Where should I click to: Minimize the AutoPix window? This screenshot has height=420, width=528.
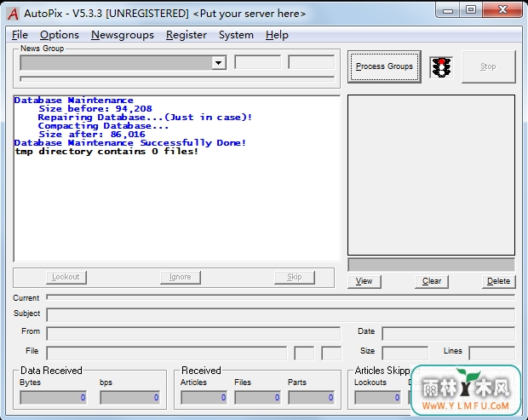pyautogui.click(x=448, y=10)
